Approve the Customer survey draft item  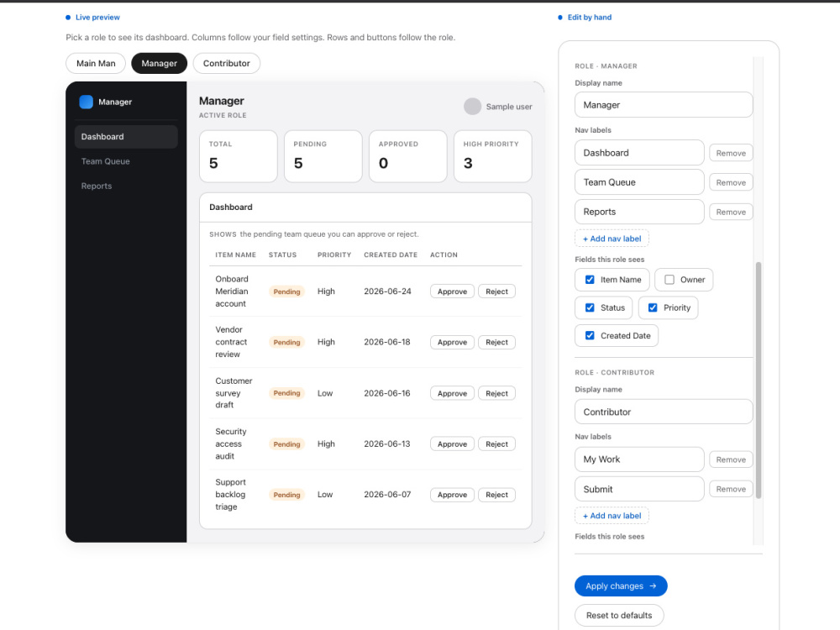tap(452, 393)
